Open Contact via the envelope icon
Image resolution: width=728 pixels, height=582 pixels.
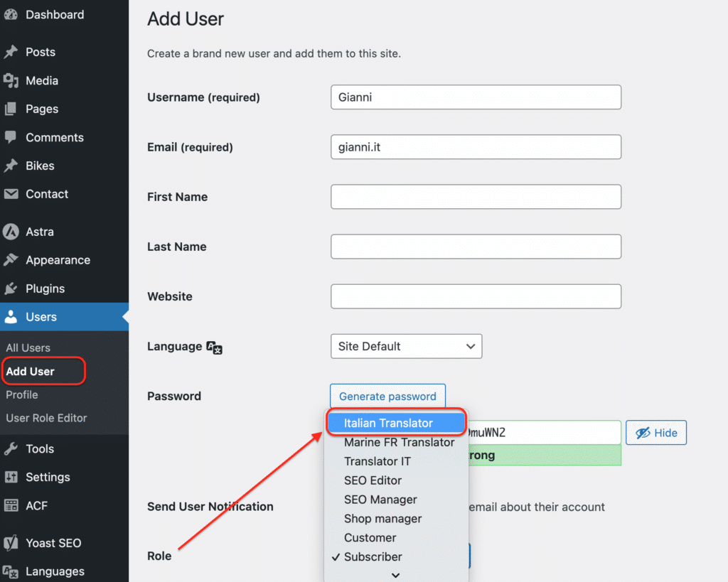click(12, 193)
